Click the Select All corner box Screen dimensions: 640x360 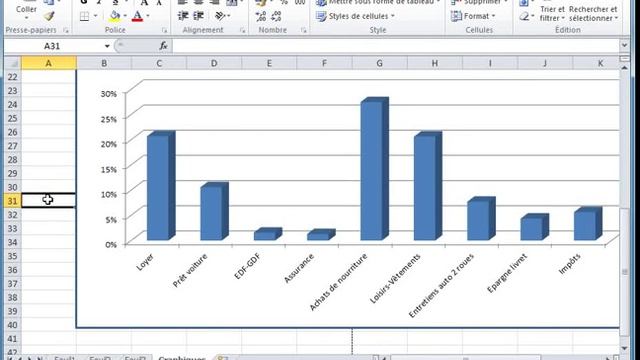[13, 63]
